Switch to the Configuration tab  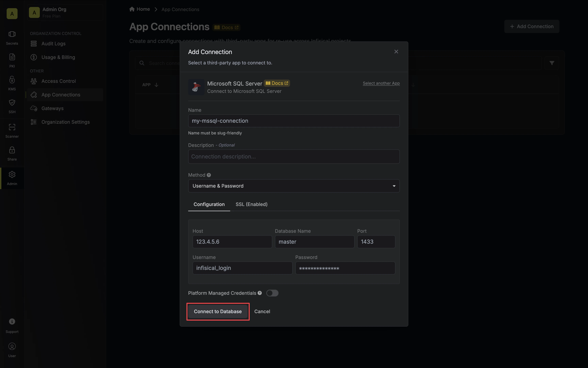point(209,204)
